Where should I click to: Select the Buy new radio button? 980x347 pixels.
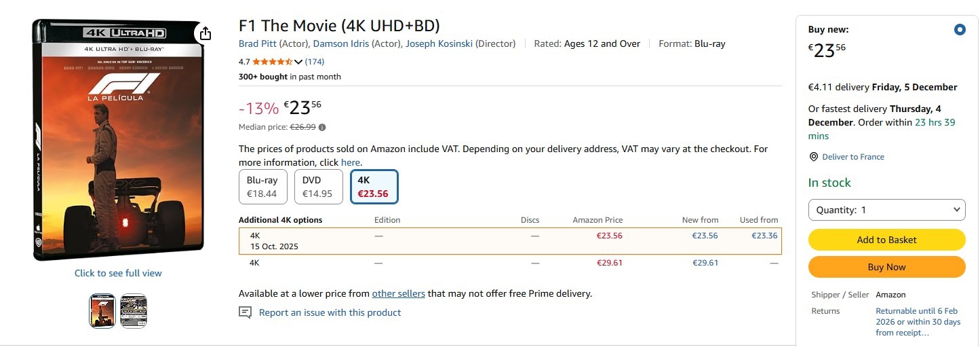(x=959, y=30)
